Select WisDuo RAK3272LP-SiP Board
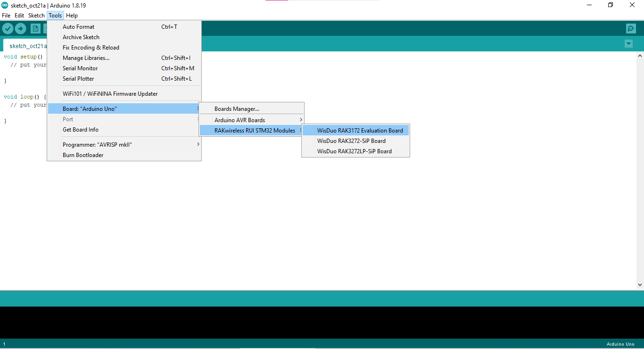Viewport: 644px width, 349px height. pos(356,151)
